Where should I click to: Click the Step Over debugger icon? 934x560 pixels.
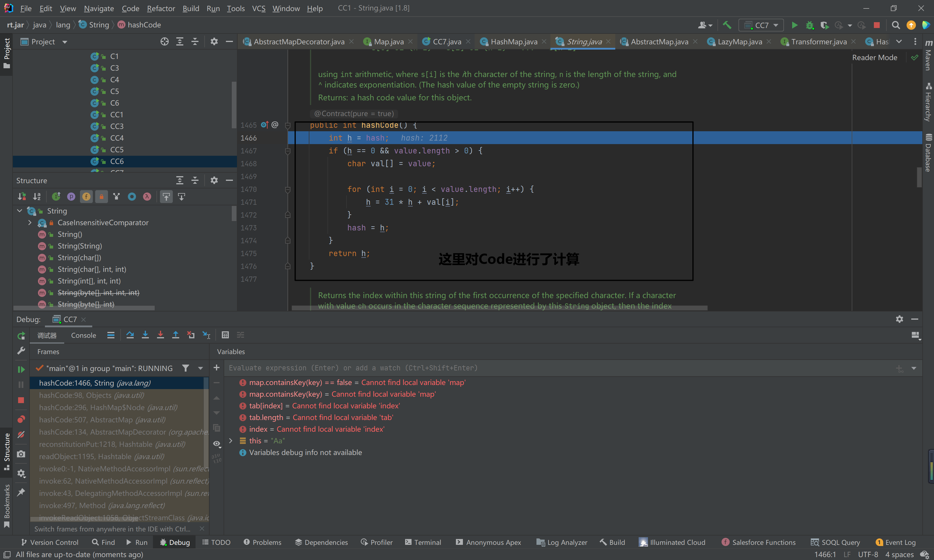pos(130,335)
